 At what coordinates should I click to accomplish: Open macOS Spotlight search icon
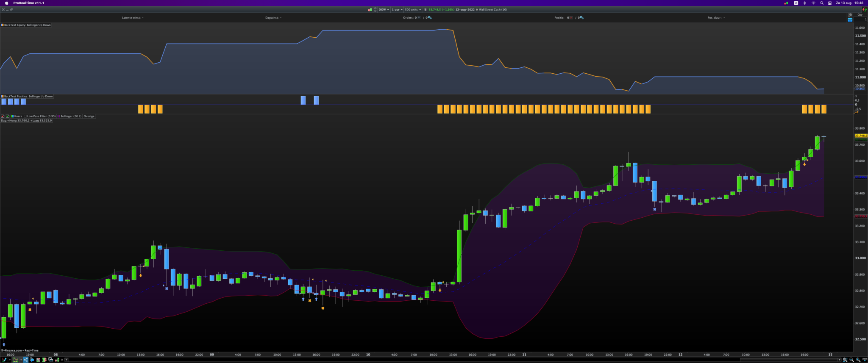pyautogui.click(x=822, y=3)
